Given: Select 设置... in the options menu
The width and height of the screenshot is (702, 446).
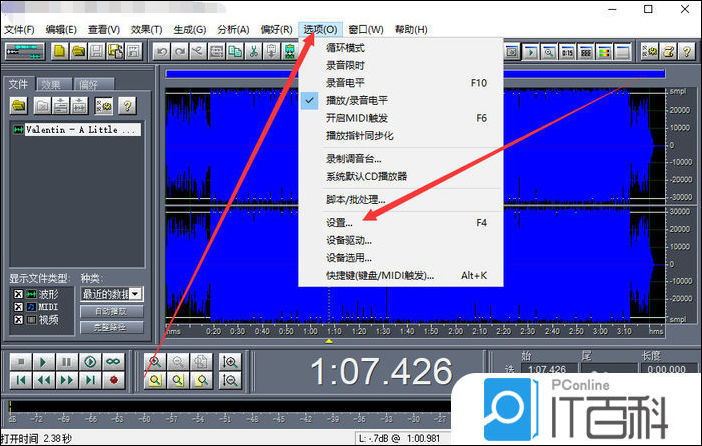Looking at the screenshot, I should 401,223.
